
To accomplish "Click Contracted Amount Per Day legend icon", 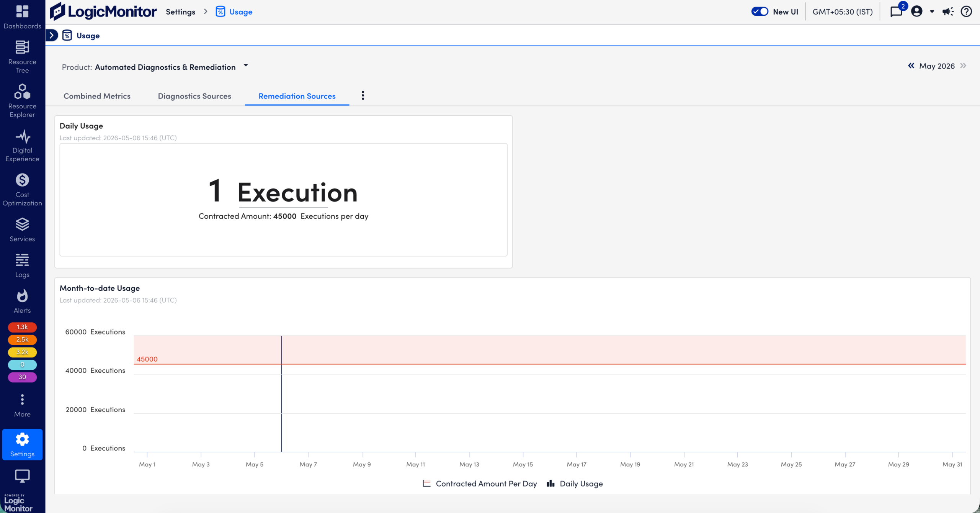I will tap(426, 483).
